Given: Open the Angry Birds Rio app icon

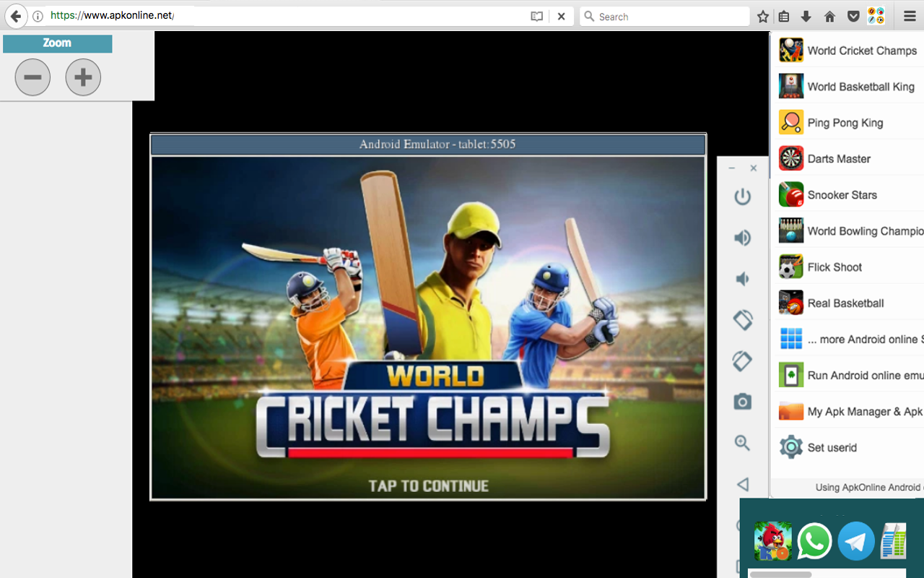Looking at the screenshot, I should coord(773,541).
